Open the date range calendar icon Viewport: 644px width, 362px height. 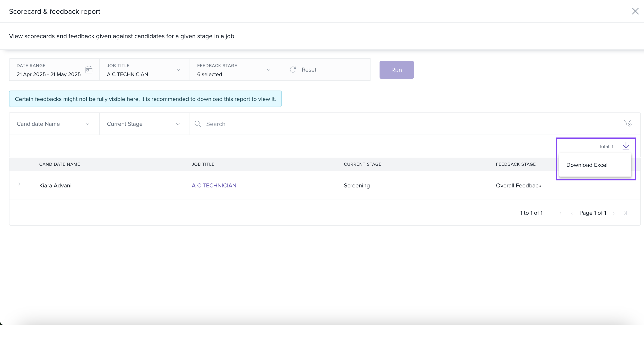(89, 70)
